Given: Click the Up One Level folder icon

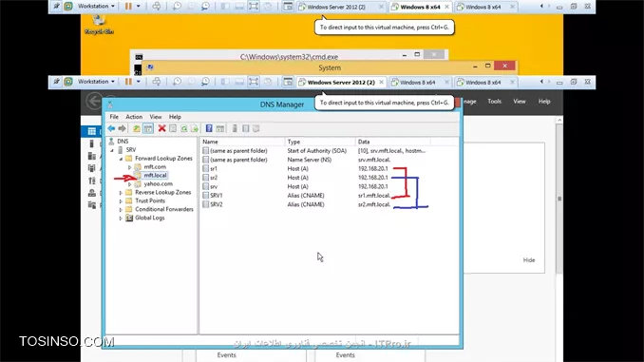Looking at the screenshot, I should (137, 128).
